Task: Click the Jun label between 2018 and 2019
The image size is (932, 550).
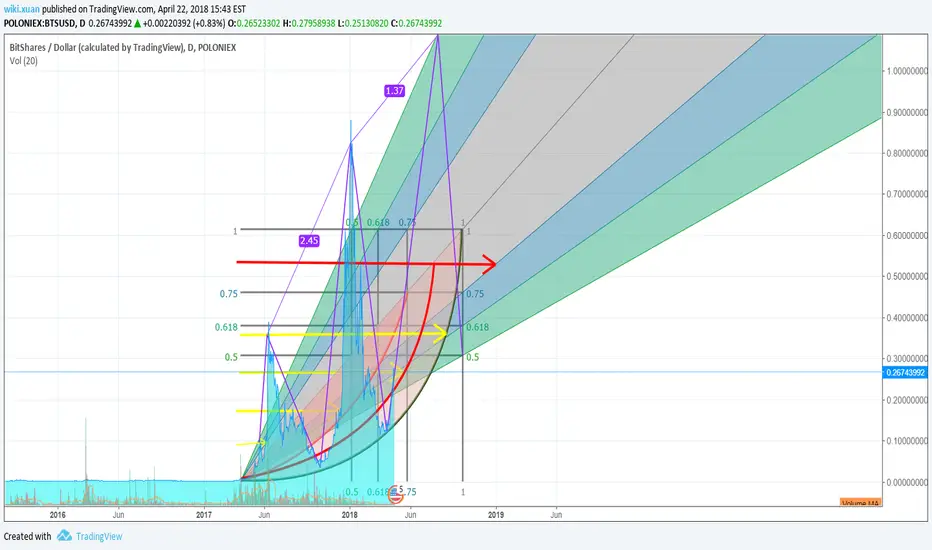Action: coord(411,514)
